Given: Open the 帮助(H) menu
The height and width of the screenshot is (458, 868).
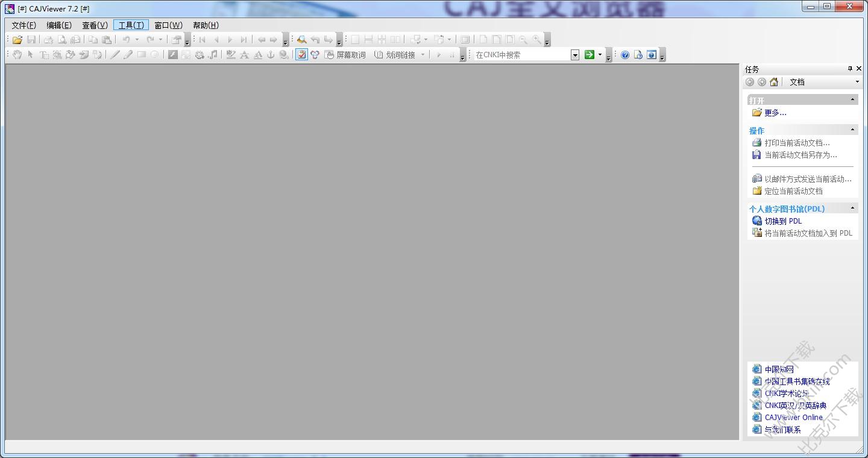Looking at the screenshot, I should click(x=206, y=25).
